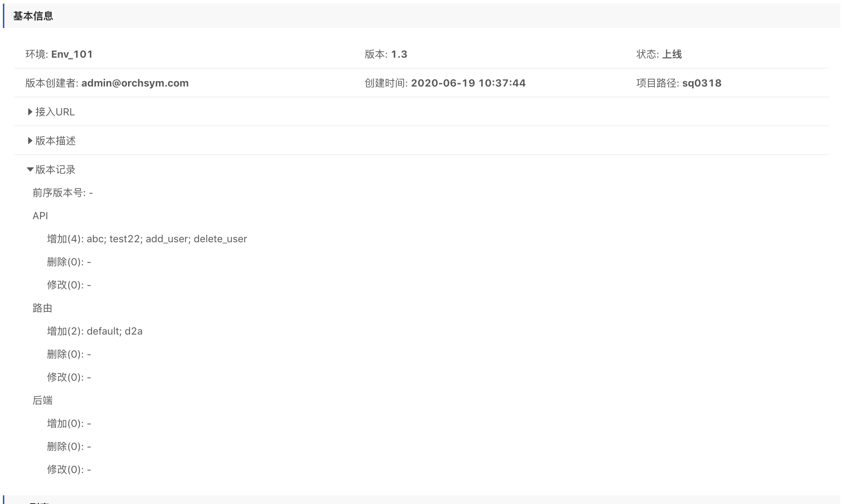842x504 pixels.
Task: Expand the 版本描述 disclosure triangle
Action: point(30,141)
